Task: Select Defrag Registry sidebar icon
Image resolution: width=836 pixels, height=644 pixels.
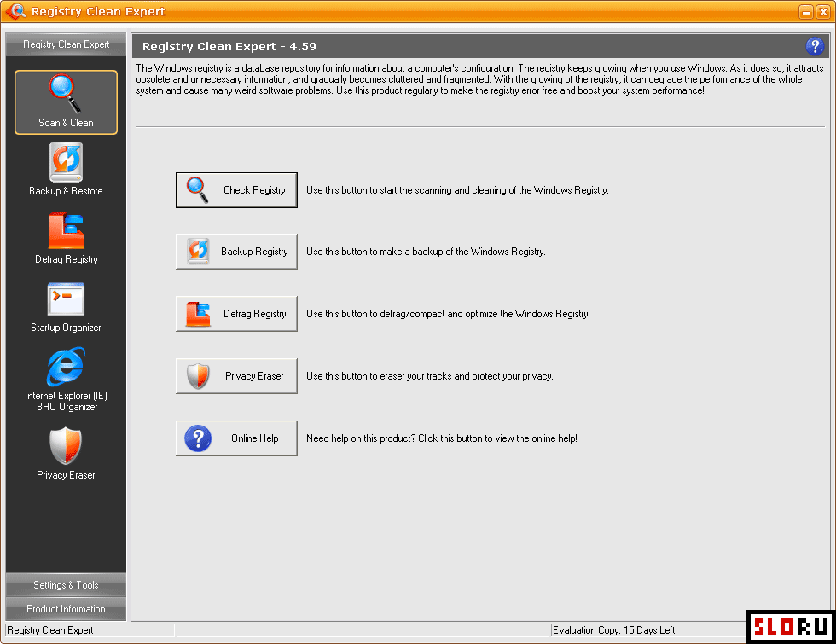Action: 67,238
